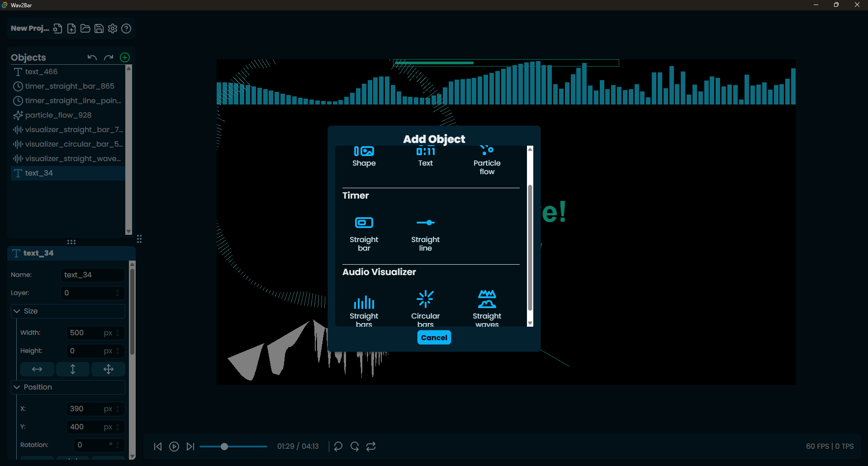Click the undo arrow in Objects panel
This screenshot has width=868, height=466.
click(x=92, y=57)
